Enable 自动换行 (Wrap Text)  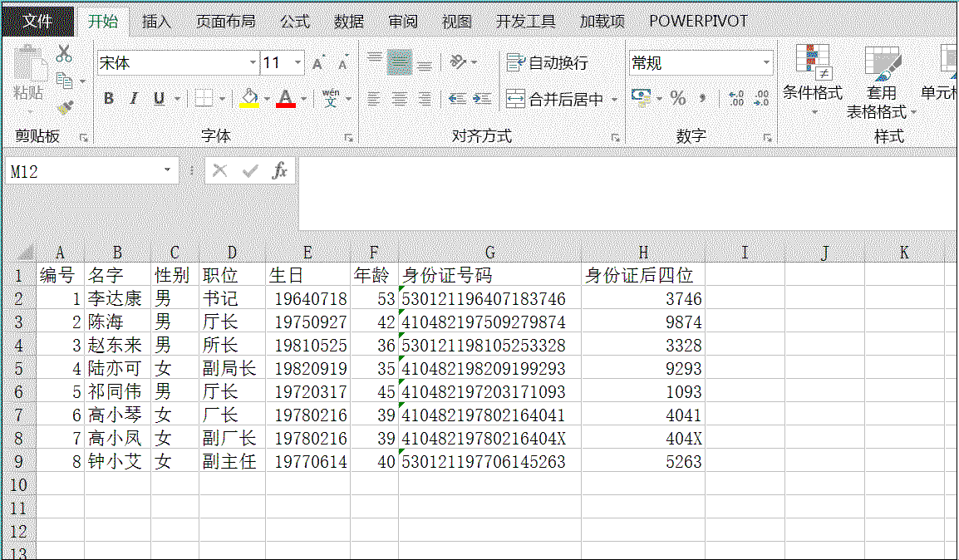546,62
